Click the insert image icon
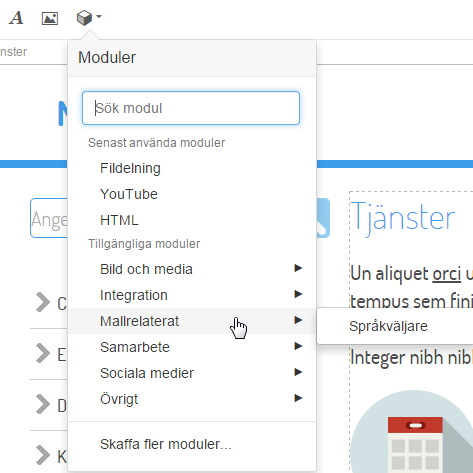This screenshot has width=473, height=473. tap(50, 18)
